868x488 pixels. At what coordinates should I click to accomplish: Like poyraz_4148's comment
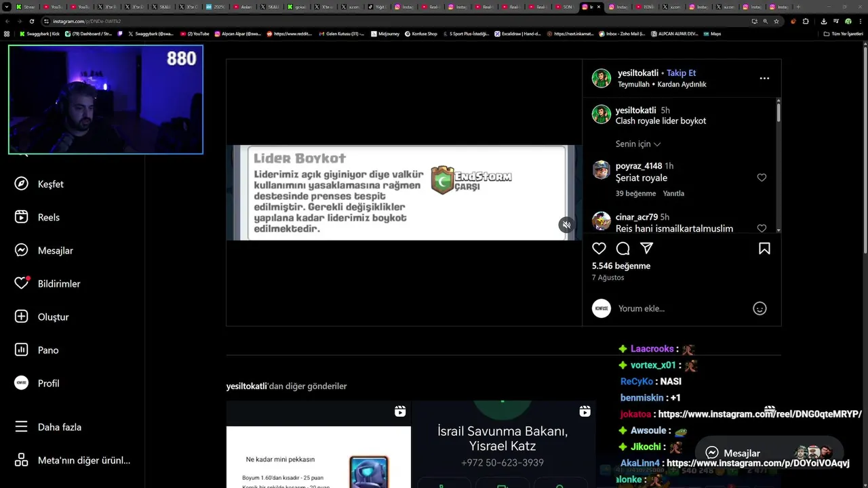pyautogui.click(x=762, y=178)
